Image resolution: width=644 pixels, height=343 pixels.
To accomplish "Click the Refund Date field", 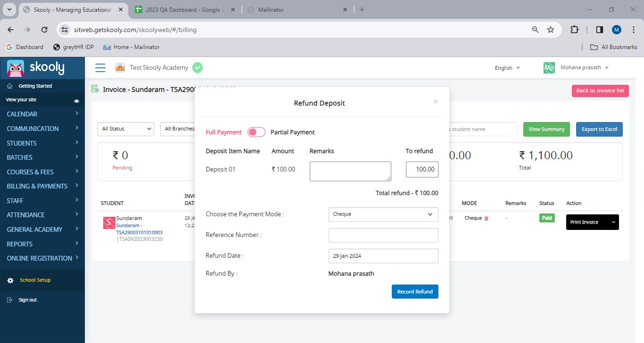I will (383, 256).
